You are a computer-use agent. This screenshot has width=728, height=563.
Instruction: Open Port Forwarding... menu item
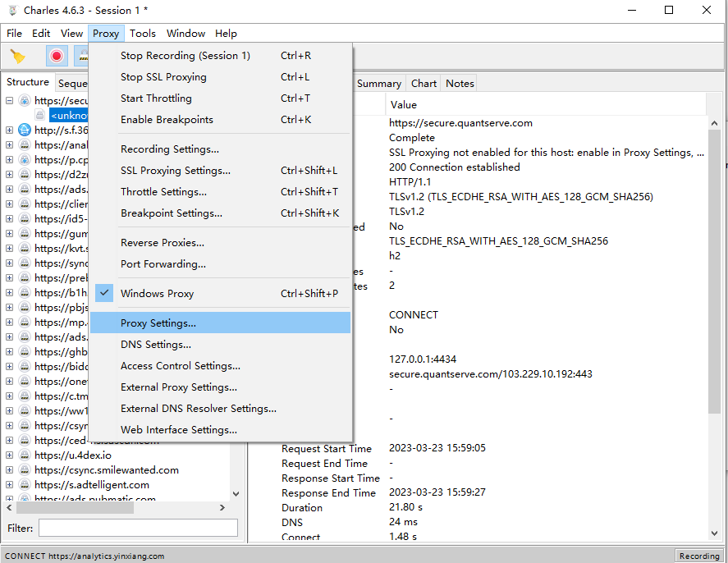pos(220,264)
